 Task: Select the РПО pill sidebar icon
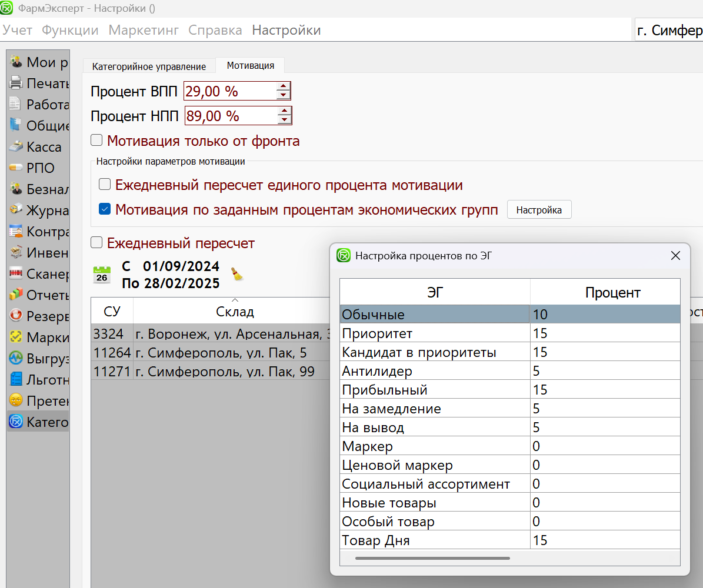coord(16,168)
